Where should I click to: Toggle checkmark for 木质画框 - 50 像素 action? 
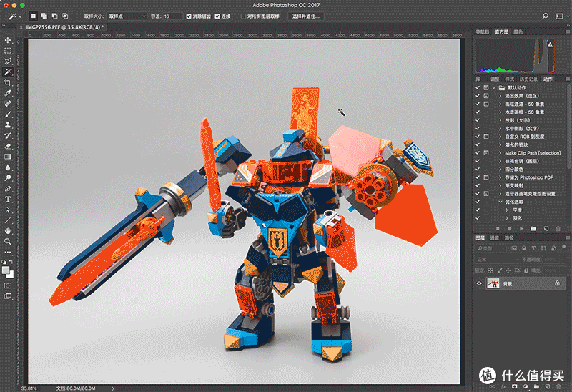(478, 112)
